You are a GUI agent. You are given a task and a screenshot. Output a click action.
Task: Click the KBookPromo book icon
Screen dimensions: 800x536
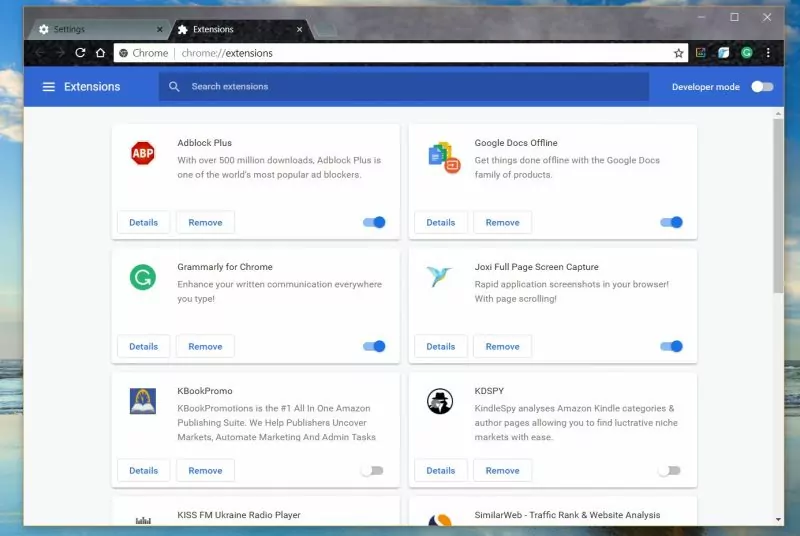(x=143, y=401)
